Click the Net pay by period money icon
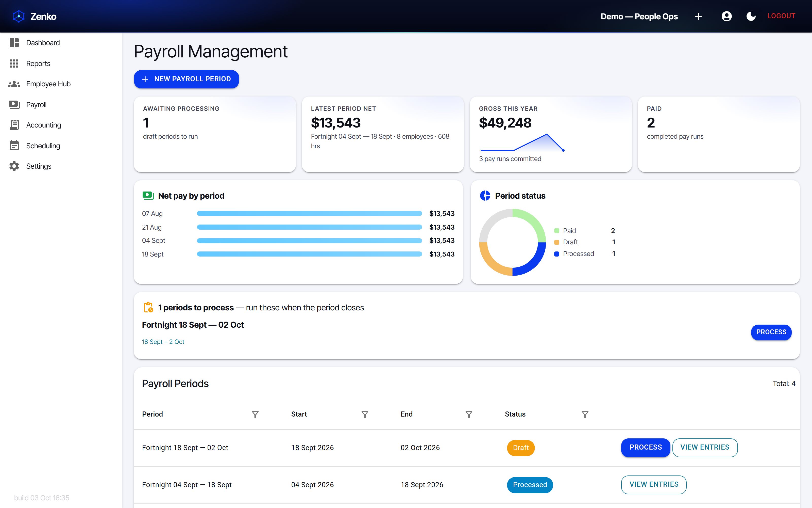The width and height of the screenshot is (812, 508). 148,196
